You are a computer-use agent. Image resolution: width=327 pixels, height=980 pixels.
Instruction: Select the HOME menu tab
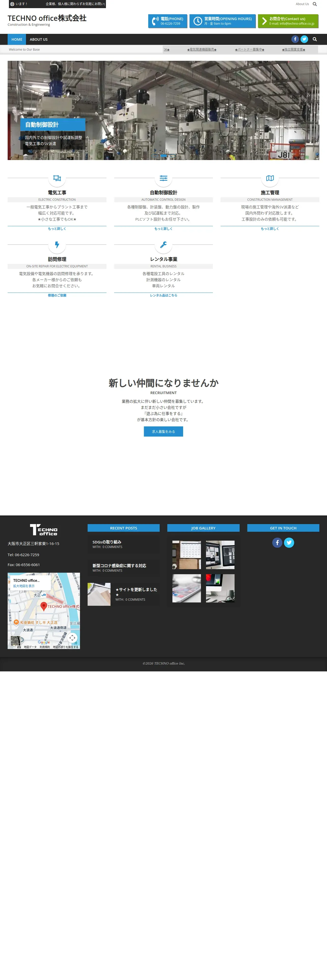[x=17, y=39]
